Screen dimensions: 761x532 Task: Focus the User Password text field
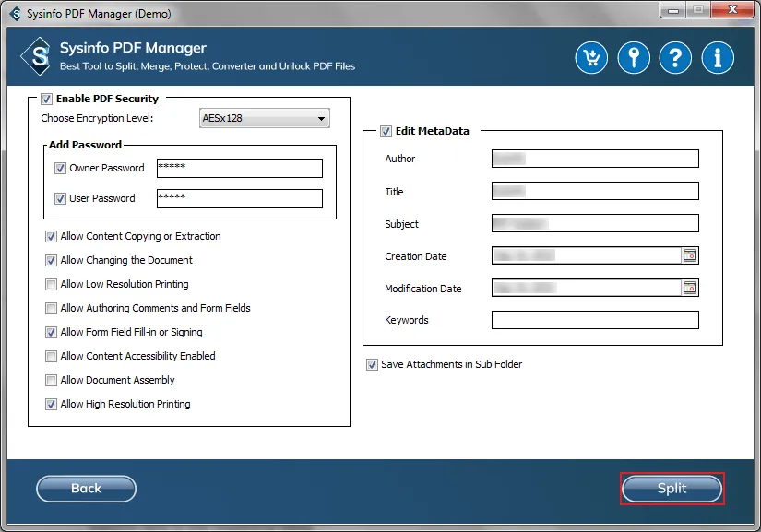(x=239, y=198)
